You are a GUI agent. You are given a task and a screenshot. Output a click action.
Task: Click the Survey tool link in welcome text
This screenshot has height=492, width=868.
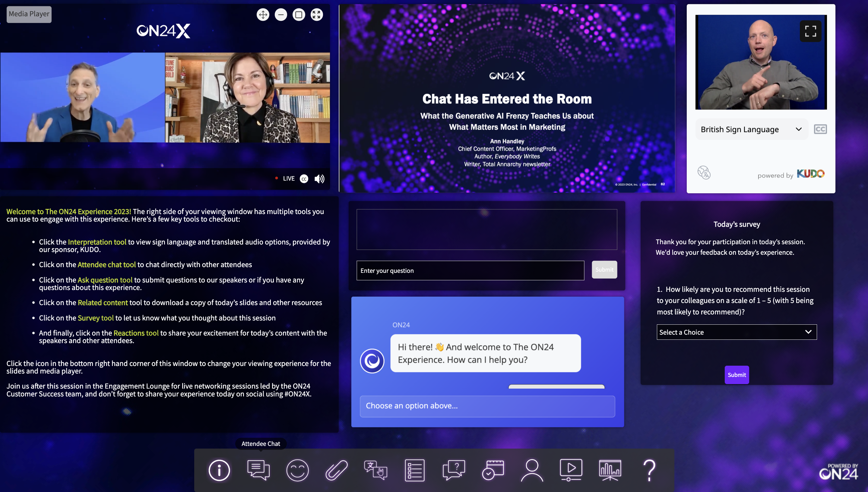tap(95, 317)
